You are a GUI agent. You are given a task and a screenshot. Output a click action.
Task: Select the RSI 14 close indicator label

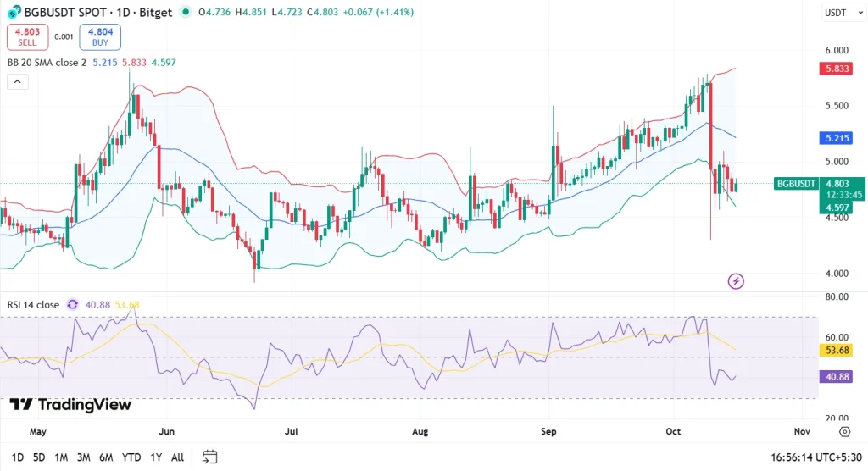33,305
